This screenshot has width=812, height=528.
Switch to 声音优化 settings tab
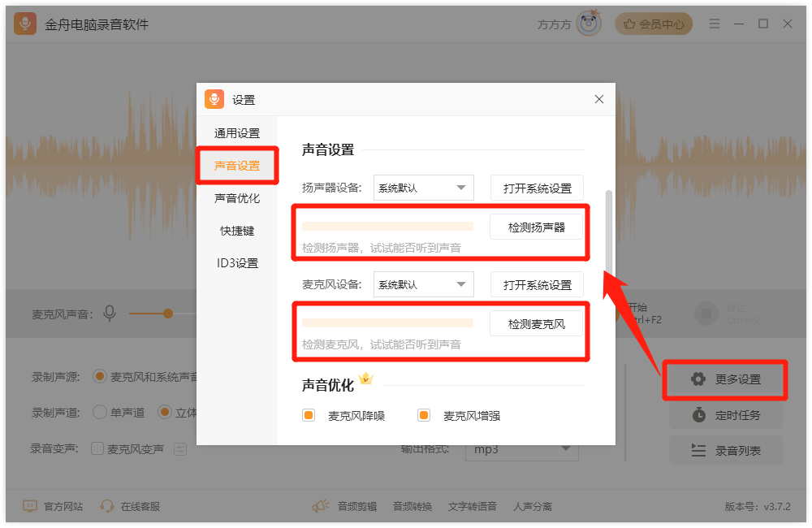(237, 198)
